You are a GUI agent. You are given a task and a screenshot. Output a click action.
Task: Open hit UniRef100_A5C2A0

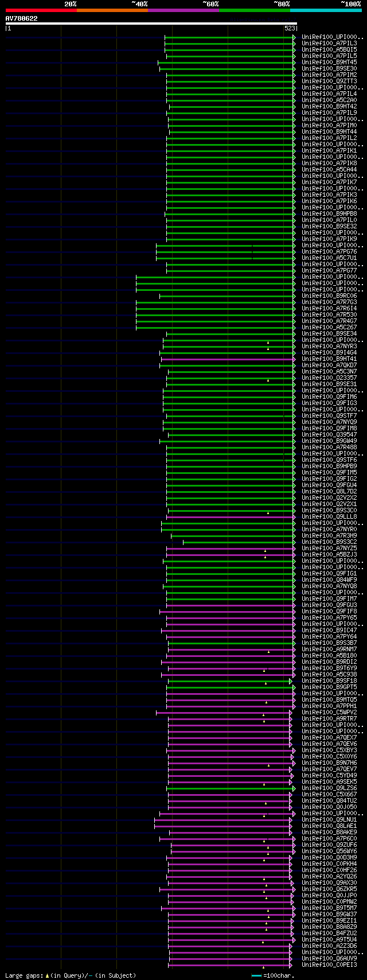click(329, 100)
